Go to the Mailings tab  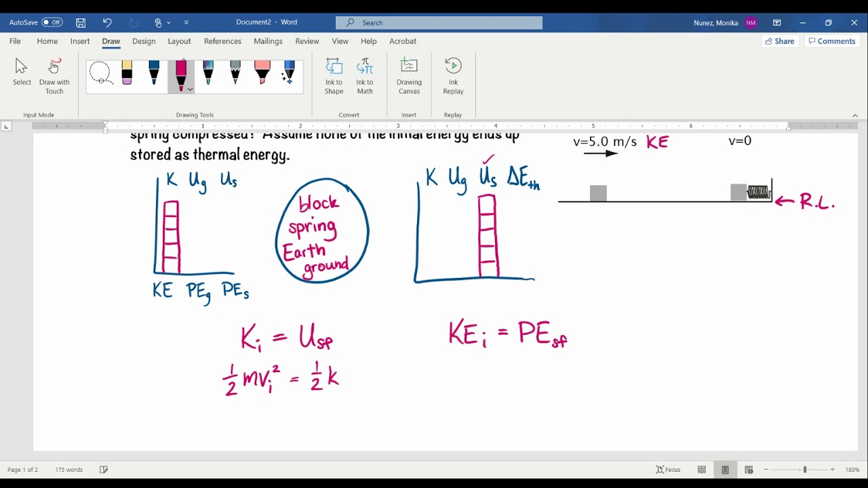coord(268,41)
